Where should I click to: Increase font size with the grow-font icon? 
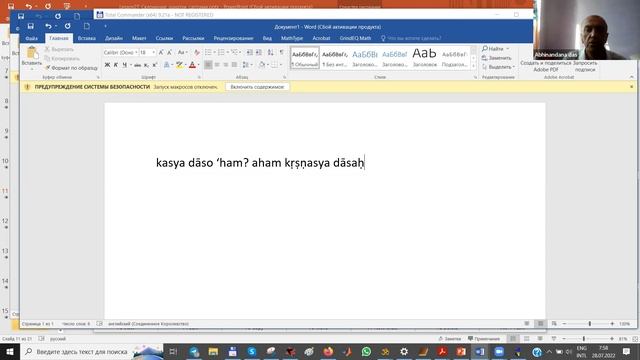[161, 53]
